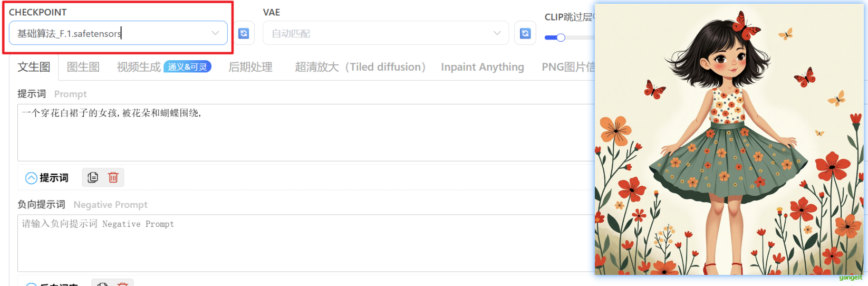Open the 视频生成 tab

point(139,67)
